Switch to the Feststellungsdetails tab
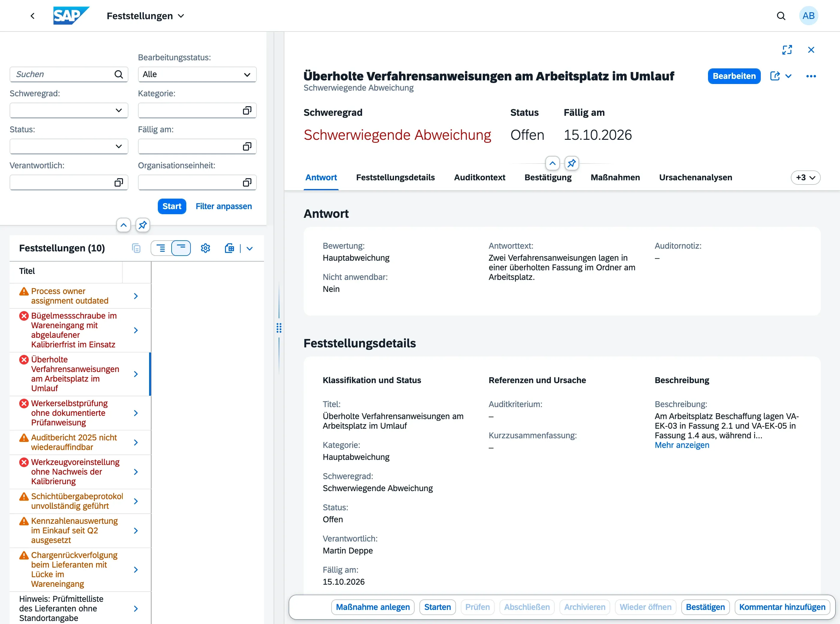The height and width of the screenshot is (624, 840). [395, 178]
